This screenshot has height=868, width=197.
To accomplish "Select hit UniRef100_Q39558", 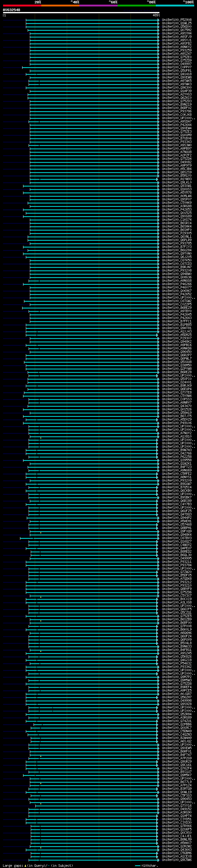I will [x=176, y=460].
